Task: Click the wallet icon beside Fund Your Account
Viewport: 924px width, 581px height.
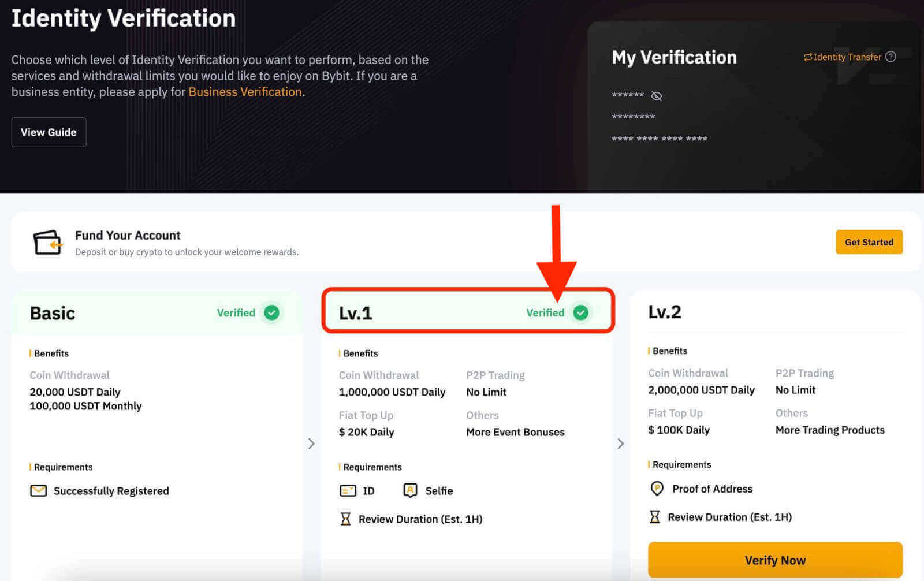Action: pyautogui.click(x=47, y=243)
